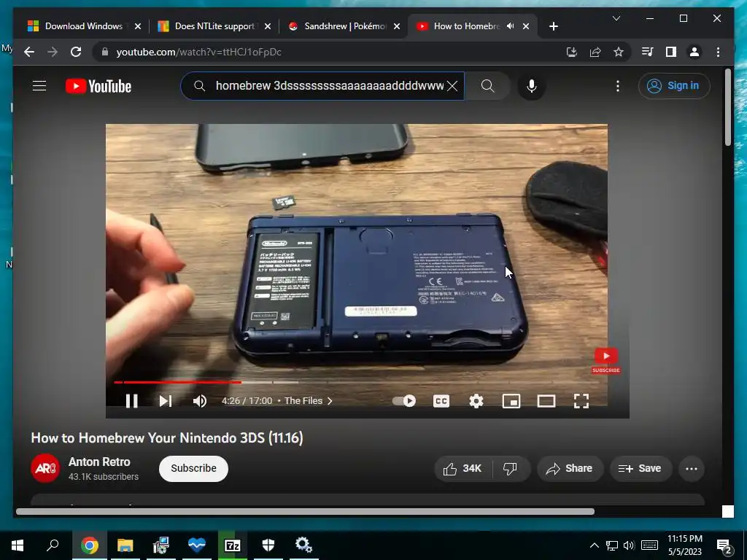This screenshot has height=560, width=747.
Task: Dislike the video
Action: (x=510, y=469)
